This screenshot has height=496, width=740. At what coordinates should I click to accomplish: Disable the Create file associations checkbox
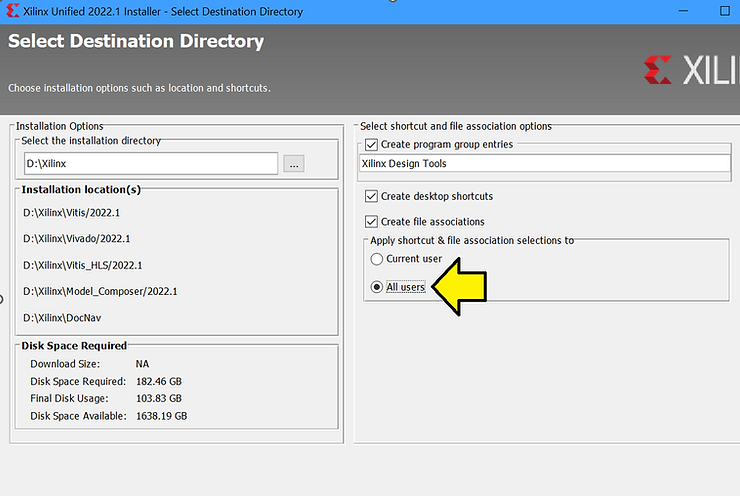(372, 221)
